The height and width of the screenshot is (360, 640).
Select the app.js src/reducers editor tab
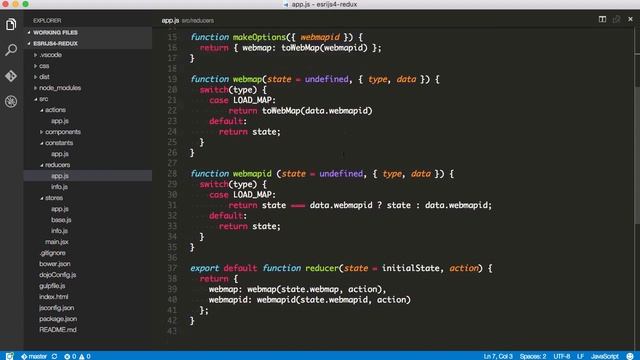187,20
